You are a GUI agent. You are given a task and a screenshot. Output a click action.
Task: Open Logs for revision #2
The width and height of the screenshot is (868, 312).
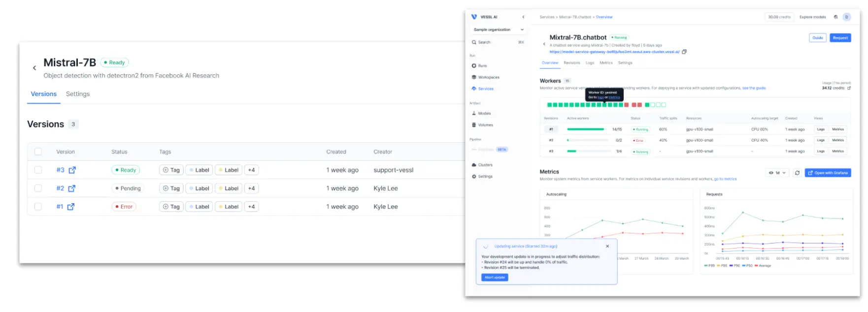pos(821,140)
